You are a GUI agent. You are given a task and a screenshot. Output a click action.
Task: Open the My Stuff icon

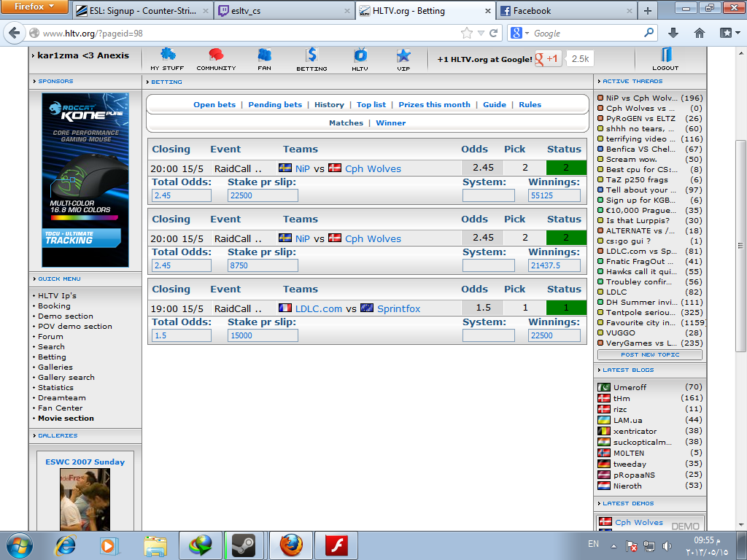click(x=168, y=56)
